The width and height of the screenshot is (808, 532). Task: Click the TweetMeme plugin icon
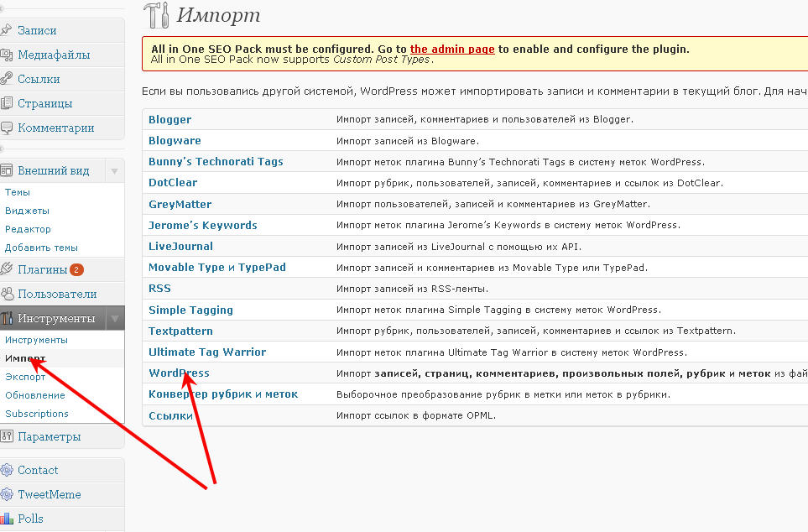(x=6, y=494)
